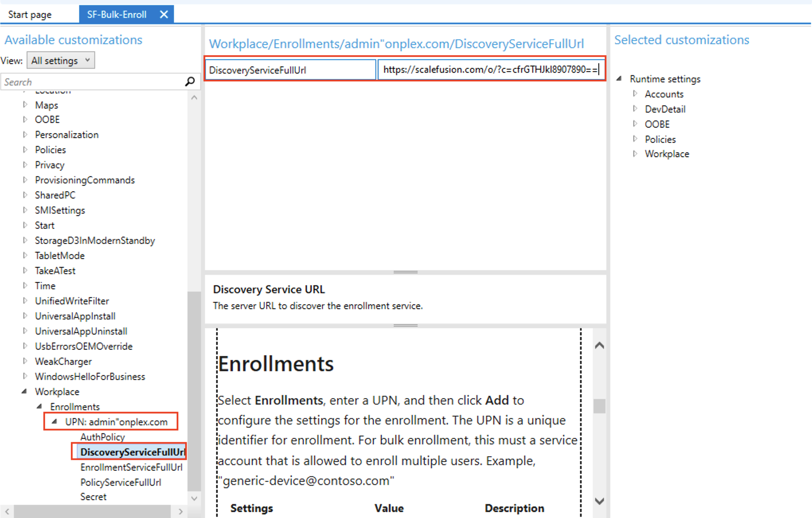
Task: Click the tree horizontal scroll left arrow
Action: click(7, 512)
